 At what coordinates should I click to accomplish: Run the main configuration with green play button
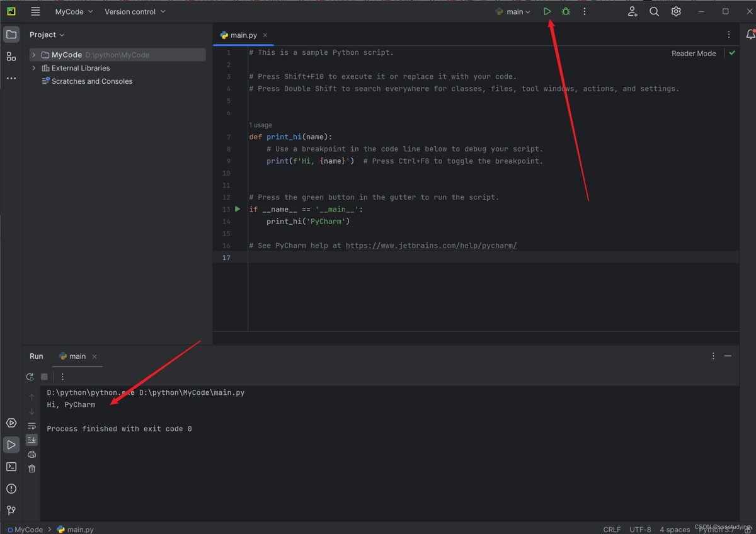[x=547, y=11]
